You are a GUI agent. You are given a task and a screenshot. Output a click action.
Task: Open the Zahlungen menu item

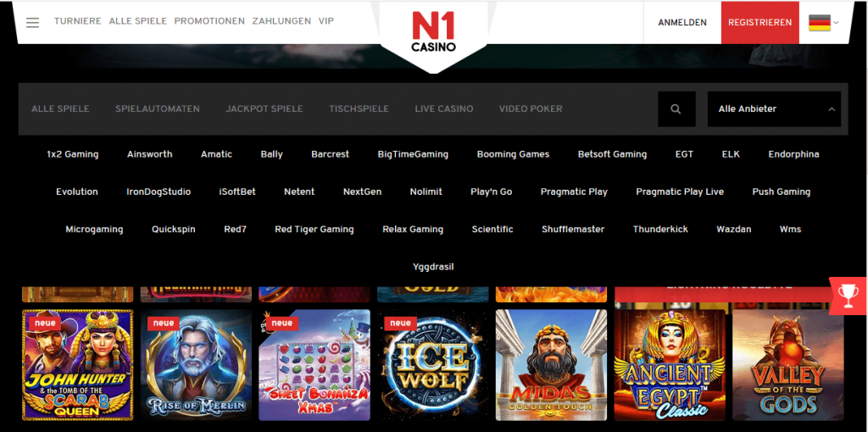pos(281,21)
